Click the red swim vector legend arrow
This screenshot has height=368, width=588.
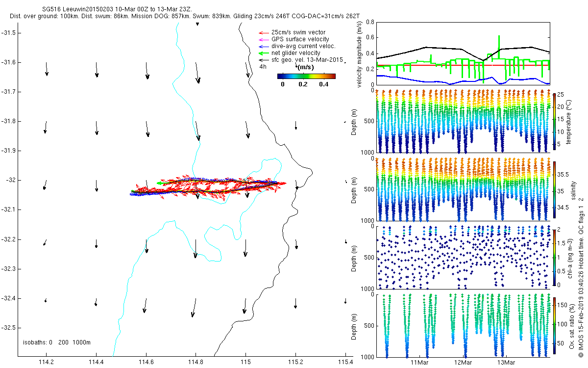pos(263,32)
